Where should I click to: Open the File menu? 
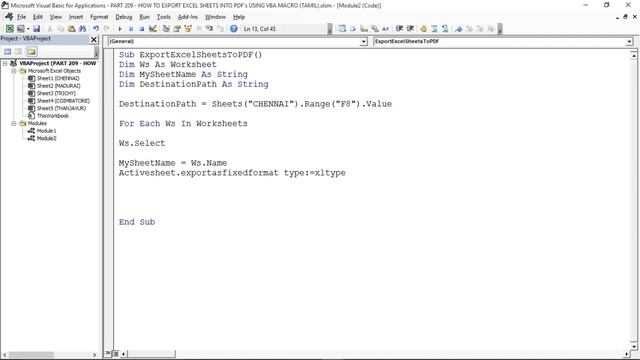pos(21,17)
